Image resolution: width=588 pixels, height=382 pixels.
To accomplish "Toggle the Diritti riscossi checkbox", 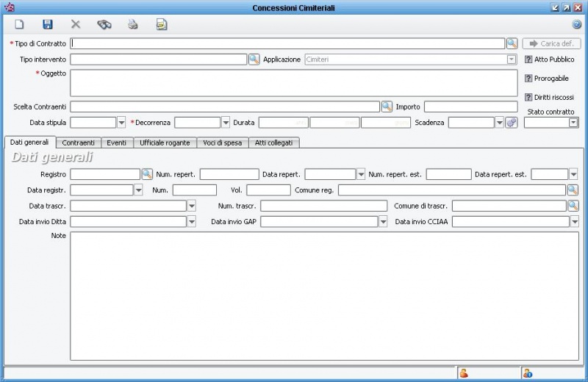I will click(x=528, y=97).
